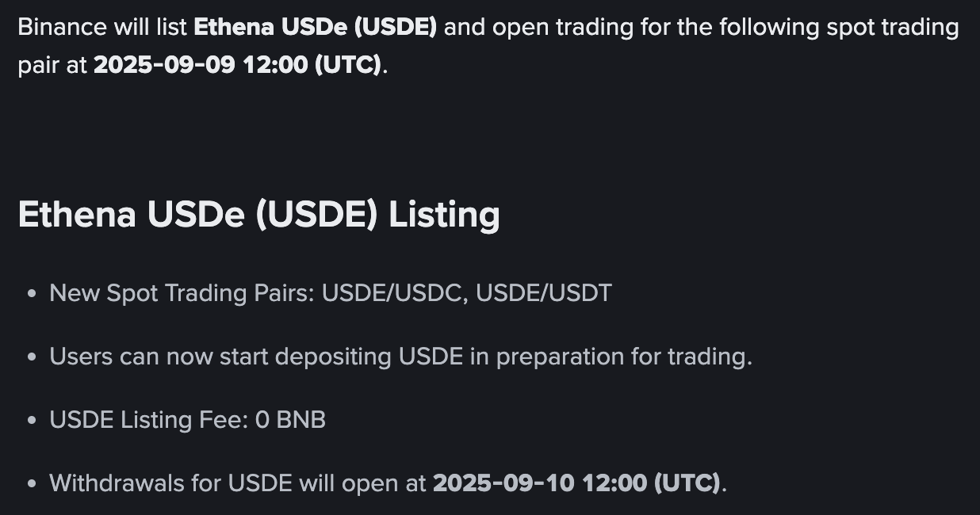This screenshot has width=980, height=515.
Task: Click the bold withdrawal date 2025-09-10 12:00 (UTC)
Action: pyautogui.click(x=576, y=483)
